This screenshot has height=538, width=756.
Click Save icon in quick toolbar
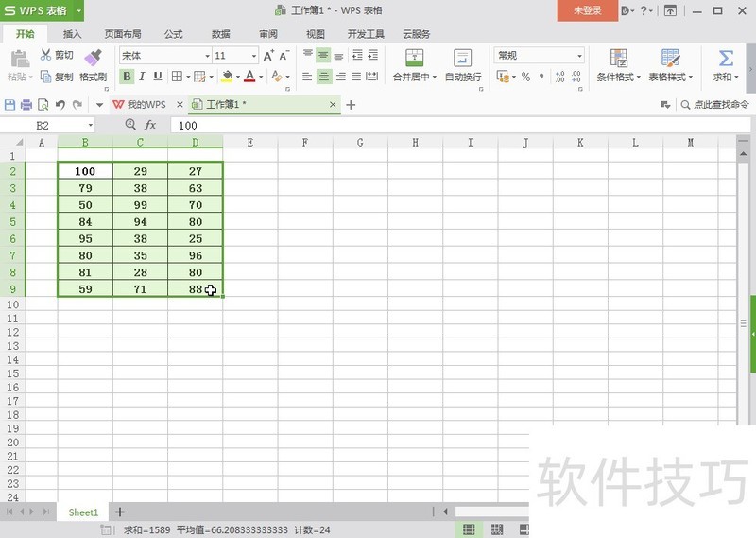9,104
